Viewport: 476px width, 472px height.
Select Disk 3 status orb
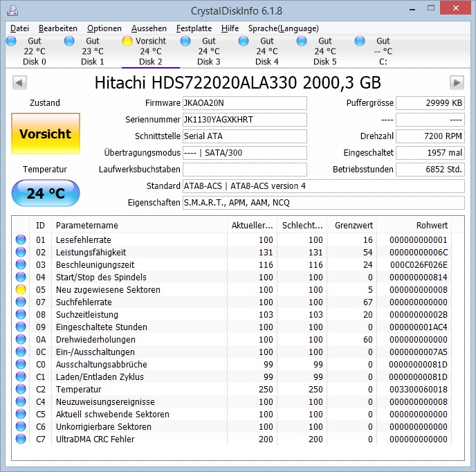pos(185,41)
